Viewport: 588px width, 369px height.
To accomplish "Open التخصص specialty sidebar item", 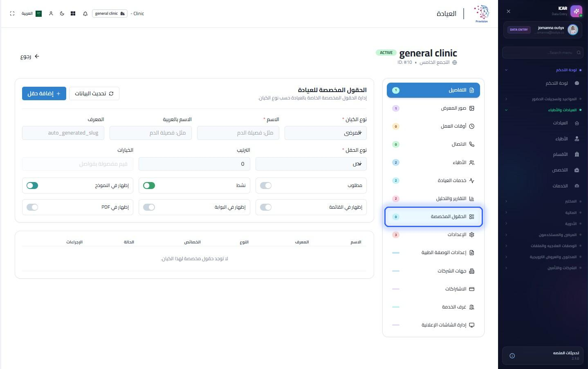I will click(x=566, y=170).
